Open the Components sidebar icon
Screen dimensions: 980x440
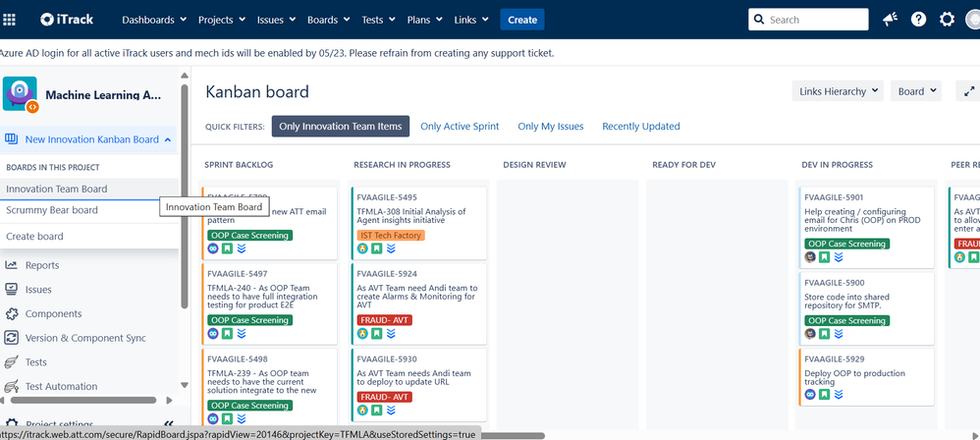pyautogui.click(x=11, y=313)
